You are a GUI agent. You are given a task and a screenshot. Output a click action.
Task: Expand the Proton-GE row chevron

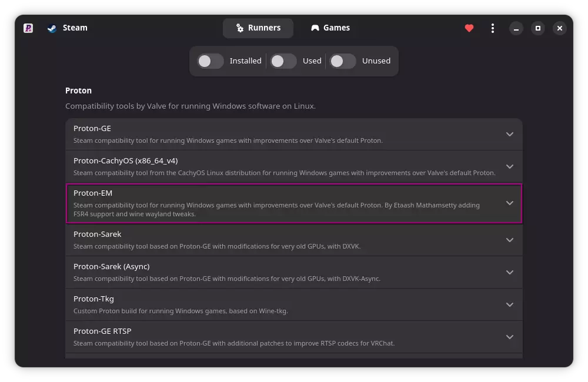pos(510,134)
